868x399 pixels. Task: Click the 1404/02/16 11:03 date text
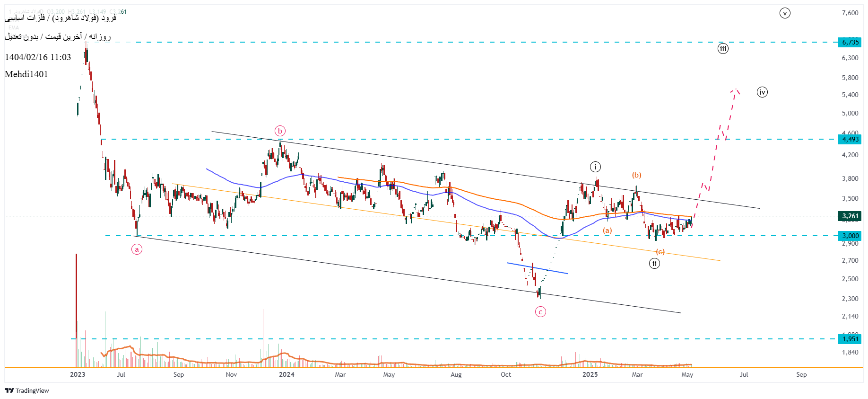pyautogui.click(x=38, y=57)
